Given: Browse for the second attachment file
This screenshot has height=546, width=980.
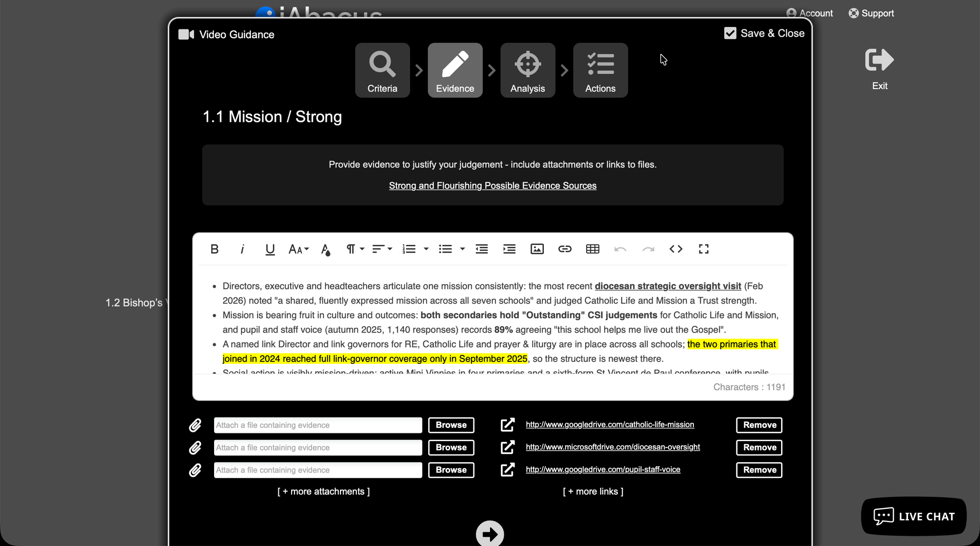Looking at the screenshot, I should [x=451, y=448].
